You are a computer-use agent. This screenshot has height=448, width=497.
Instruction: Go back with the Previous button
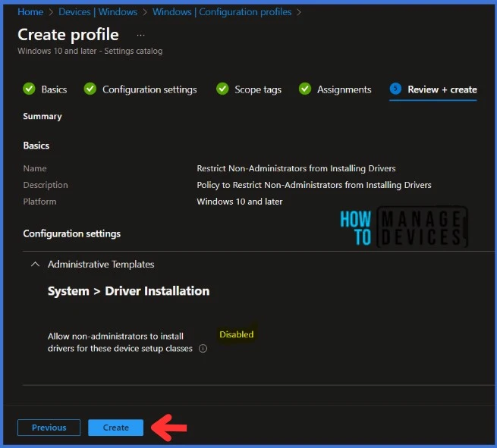(49, 428)
